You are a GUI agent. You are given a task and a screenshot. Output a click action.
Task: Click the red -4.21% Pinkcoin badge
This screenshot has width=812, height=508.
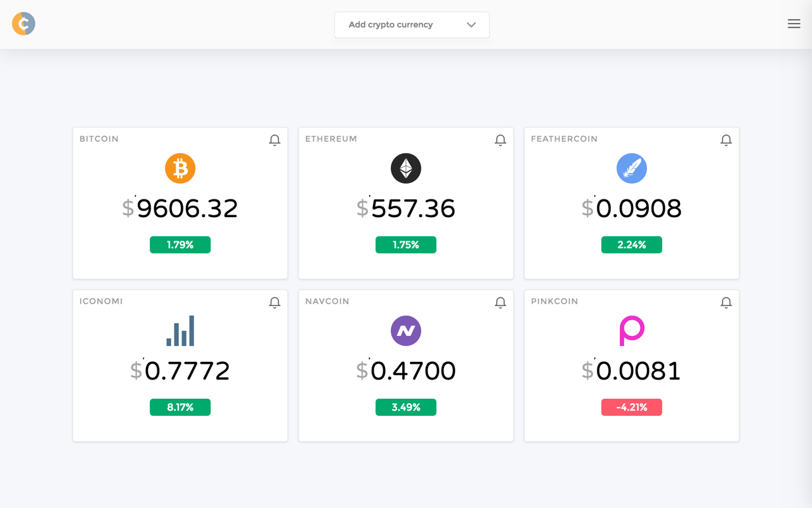632,407
